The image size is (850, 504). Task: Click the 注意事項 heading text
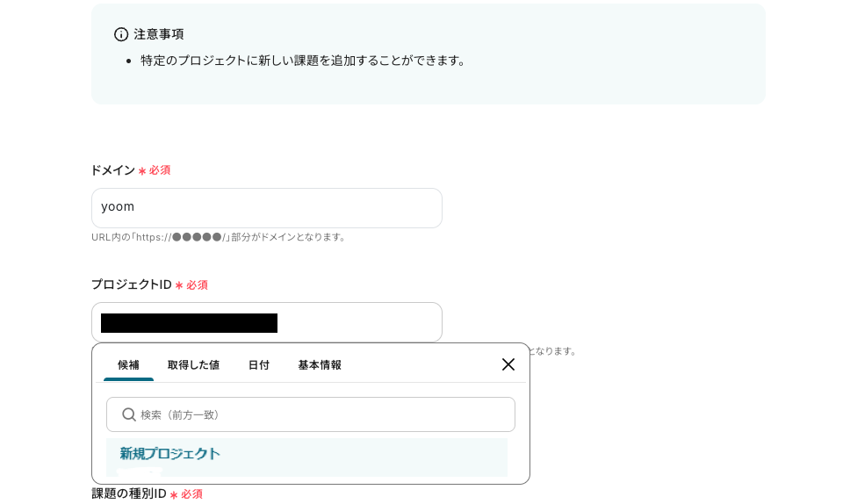[x=159, y=34]
